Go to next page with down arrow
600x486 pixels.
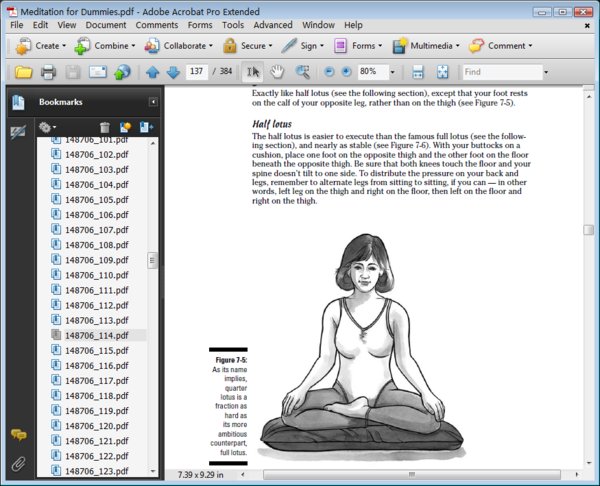[173, 72]
